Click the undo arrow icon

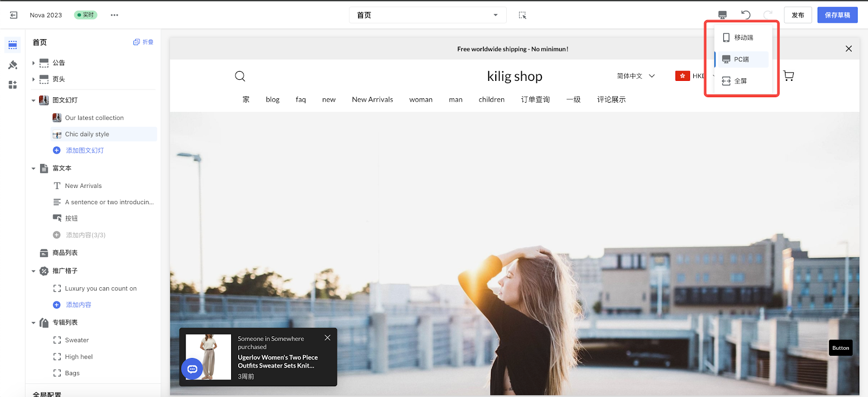pyautogui.click(x=746, y=15)
